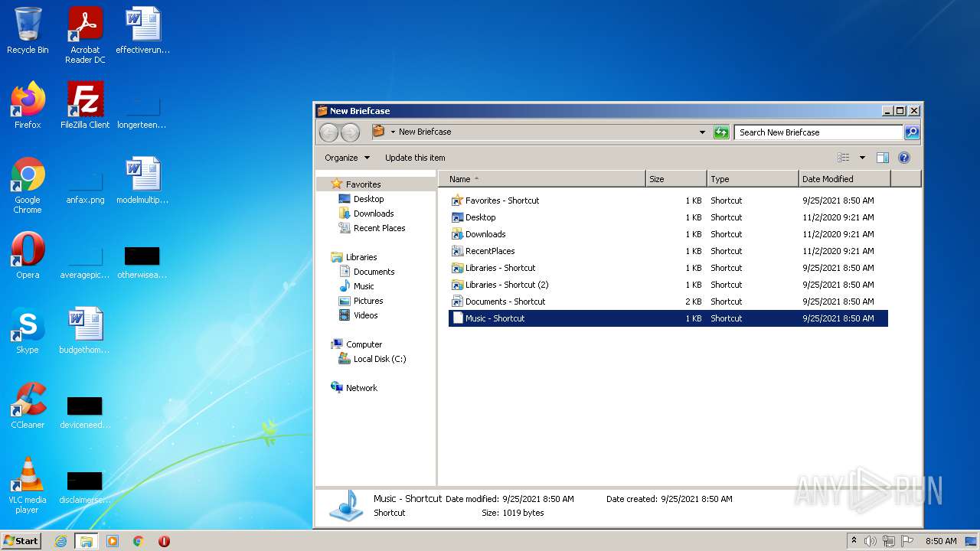Select Local Disk (C:) in navigation pane
Image resolution: width=980 pixels, height=551 pixels.
(x=380, y=359)
